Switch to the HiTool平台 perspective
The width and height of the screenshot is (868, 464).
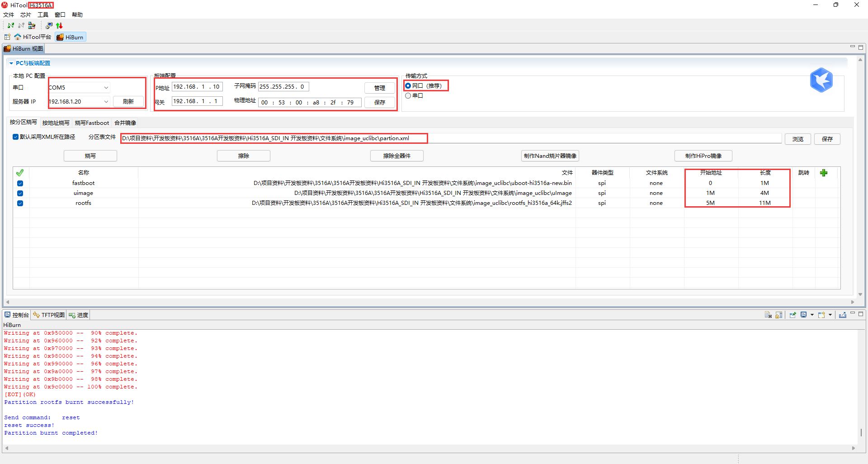point(33,37)
